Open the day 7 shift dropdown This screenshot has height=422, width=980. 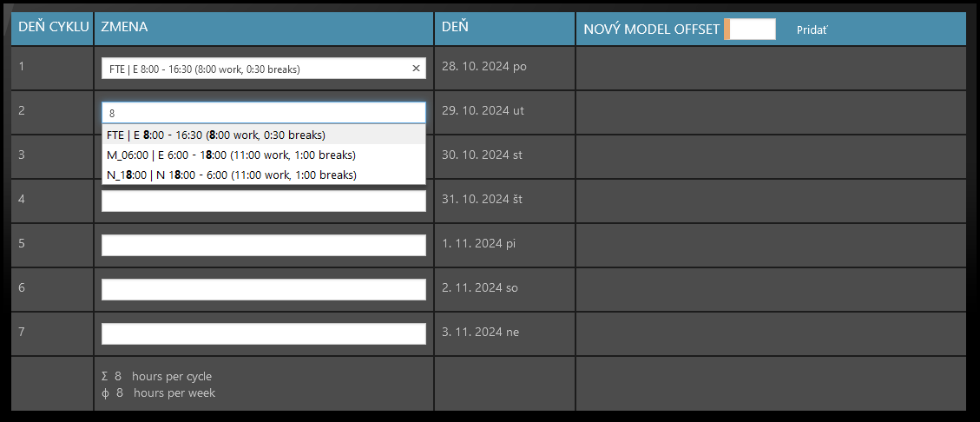[x=263, y=333]
